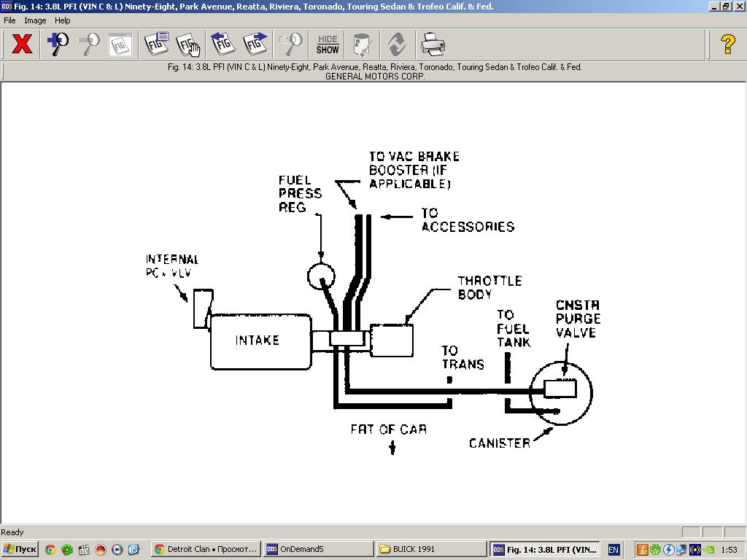The width and height of the screenshot is (747, 560).
Task: Open the BUICK 1991 folder taskbar button
Action: [430, 549]
